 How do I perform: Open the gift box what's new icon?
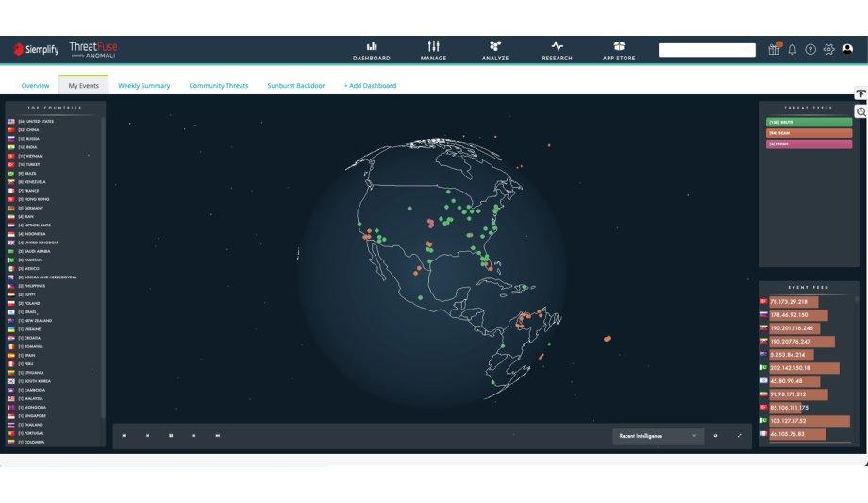coord(774,49)
